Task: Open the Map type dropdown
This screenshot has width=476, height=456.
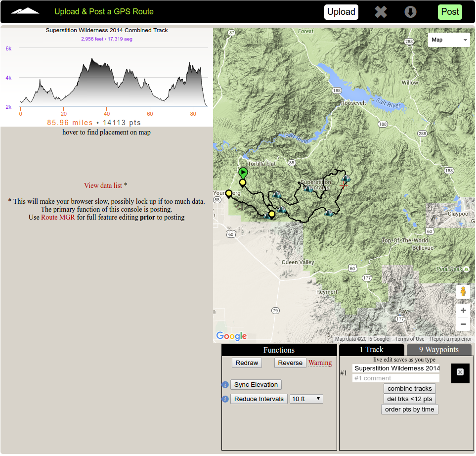Action: [449, 40]
